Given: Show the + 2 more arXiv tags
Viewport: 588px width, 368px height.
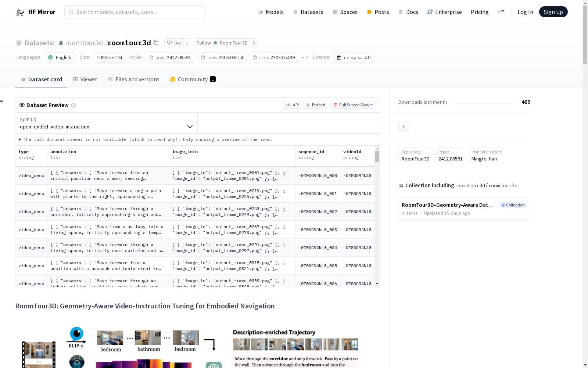Looking at the screenshot, I should coord(305,57).
